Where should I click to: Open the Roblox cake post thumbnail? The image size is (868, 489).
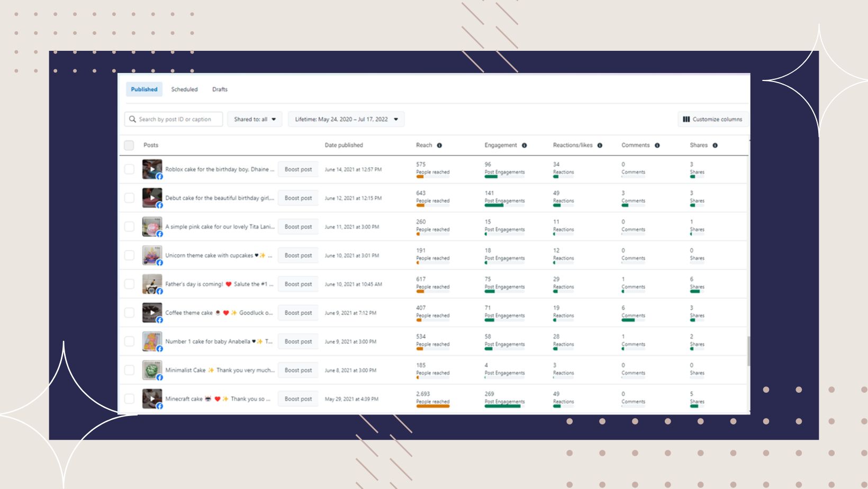tap(152, 169)
